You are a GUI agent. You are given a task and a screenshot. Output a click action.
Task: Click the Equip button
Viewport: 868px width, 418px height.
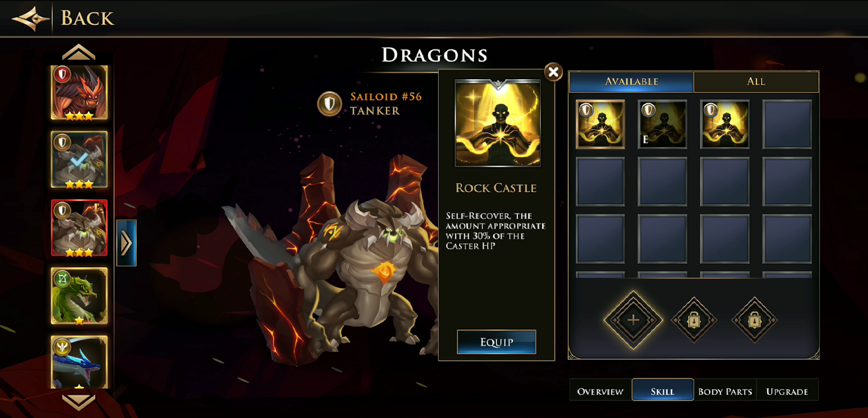(496, 342)
